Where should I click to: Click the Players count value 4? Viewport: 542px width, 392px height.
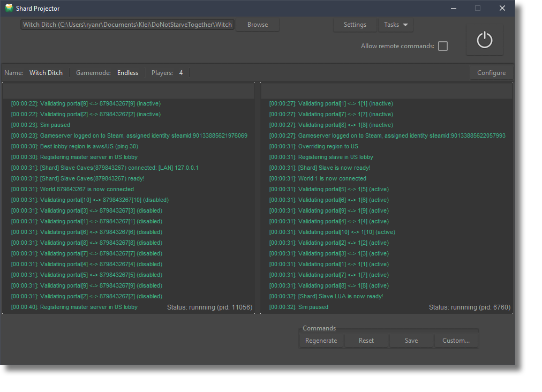point(181,73)
